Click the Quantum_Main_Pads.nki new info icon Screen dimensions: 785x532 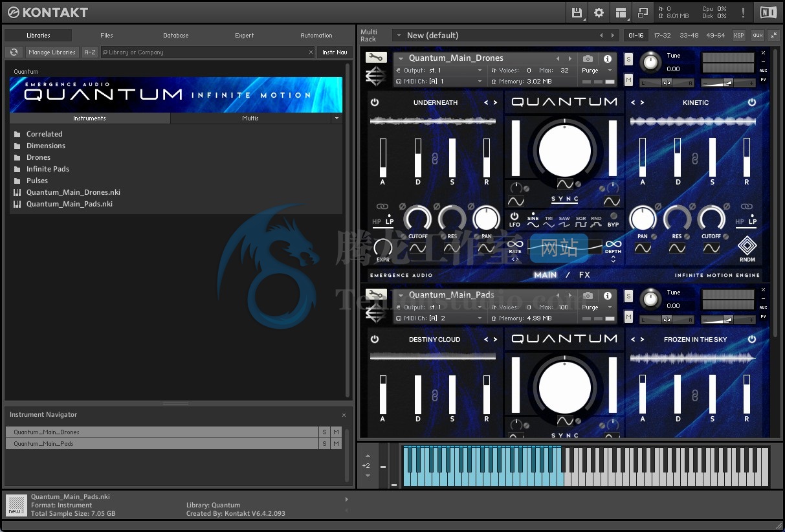pyautogui.click(x=16, y=505)
